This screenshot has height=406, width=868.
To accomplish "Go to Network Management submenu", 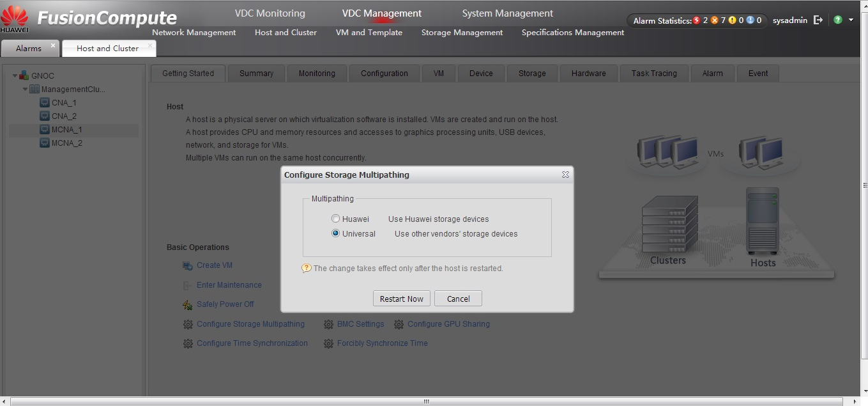I will (x=194, y=33).
